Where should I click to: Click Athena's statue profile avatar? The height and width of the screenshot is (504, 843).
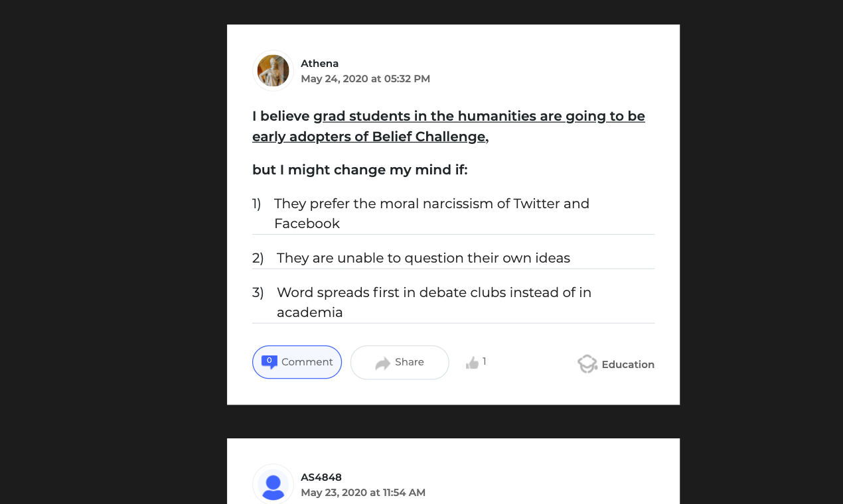coord(273,71)
